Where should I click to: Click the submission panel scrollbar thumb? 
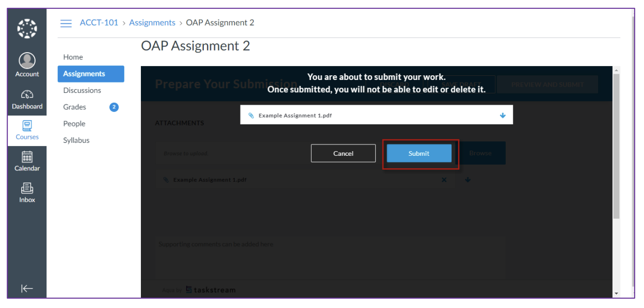pos(616,146)
